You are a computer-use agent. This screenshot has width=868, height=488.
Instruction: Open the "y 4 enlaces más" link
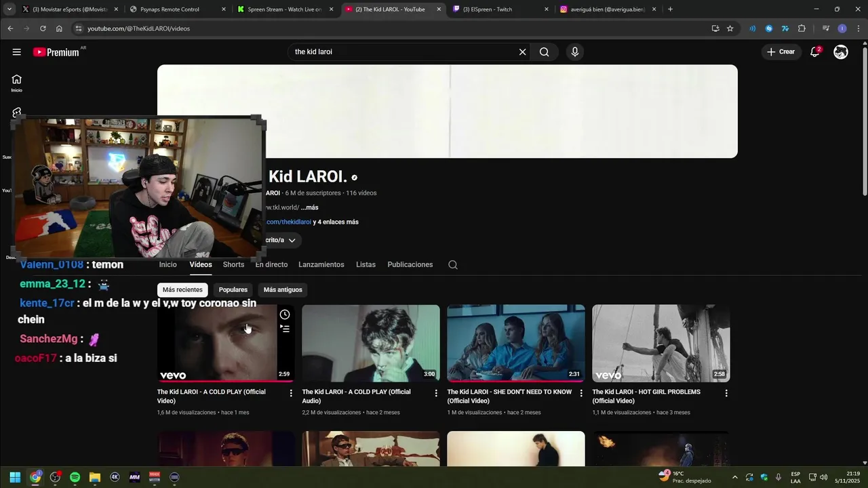(x=336, y=222)
